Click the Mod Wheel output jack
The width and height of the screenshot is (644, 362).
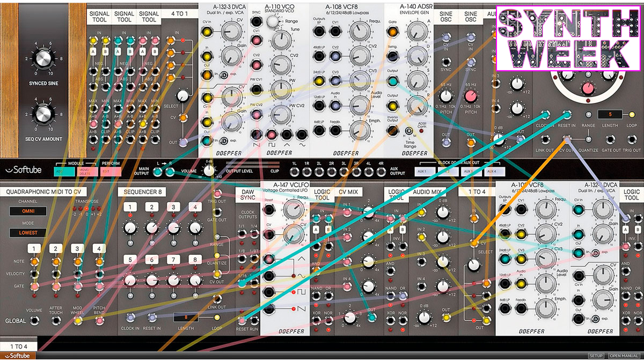coord(78,320)
